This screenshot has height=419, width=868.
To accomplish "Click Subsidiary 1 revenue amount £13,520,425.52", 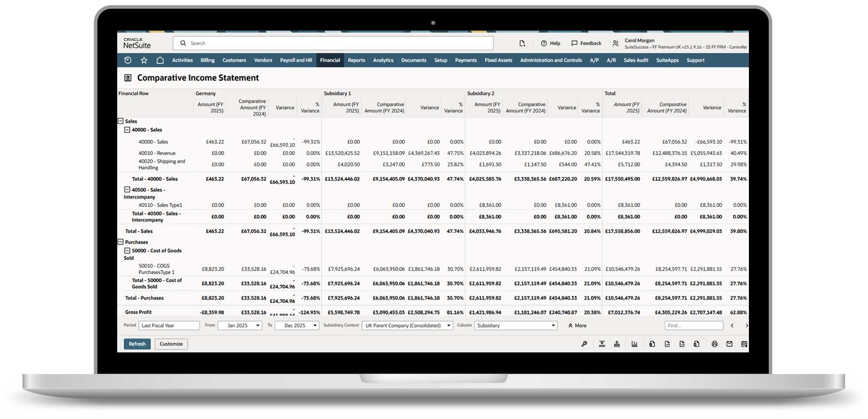I will pyautogui.click(x=342, y=153).
